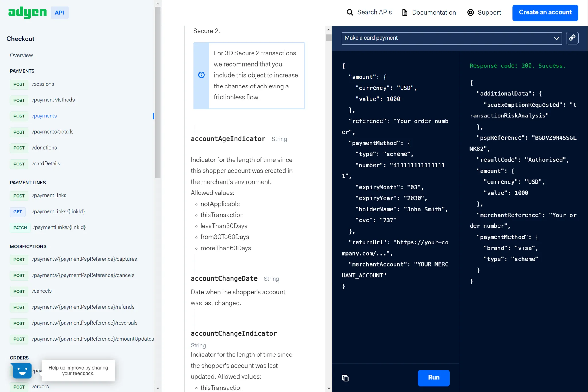Click the Create an account button
Screen dimensions: 588x392
(545, 13)
